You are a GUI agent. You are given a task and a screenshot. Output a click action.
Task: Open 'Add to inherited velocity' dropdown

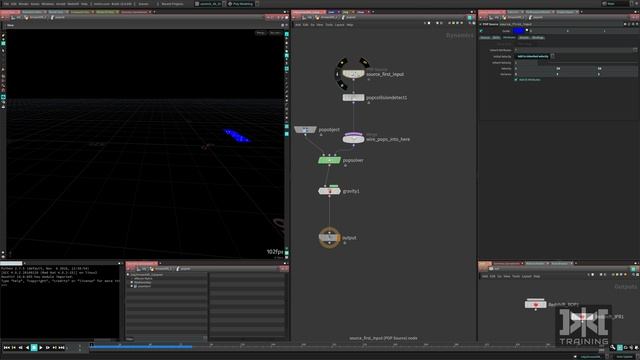535,56
